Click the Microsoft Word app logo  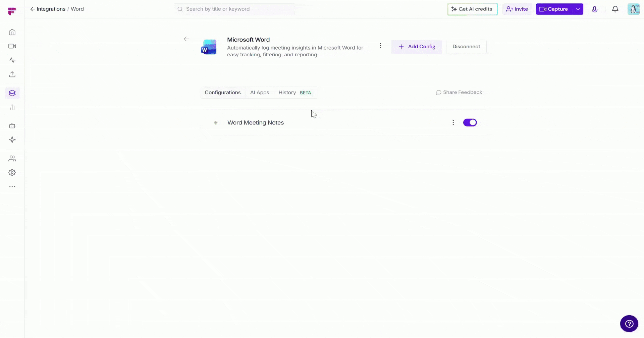[209, 47]
